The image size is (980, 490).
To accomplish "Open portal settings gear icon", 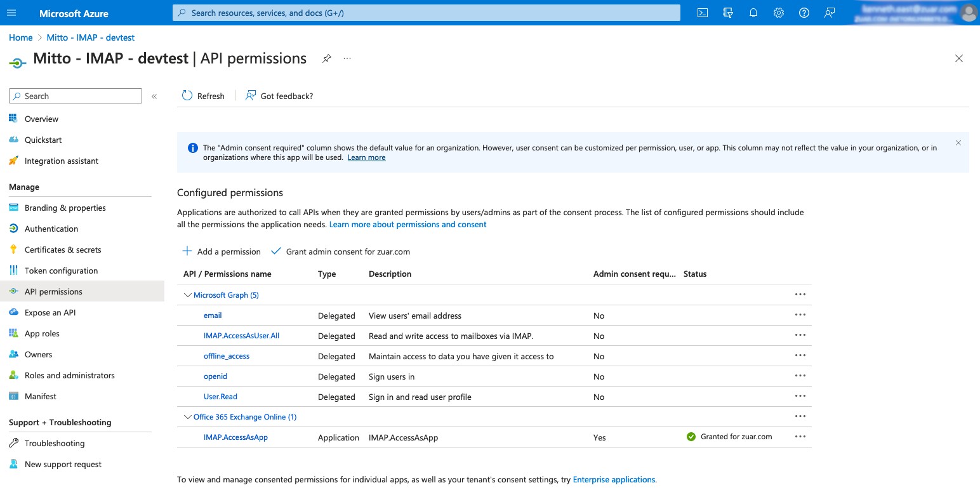I will click(779, 13).
